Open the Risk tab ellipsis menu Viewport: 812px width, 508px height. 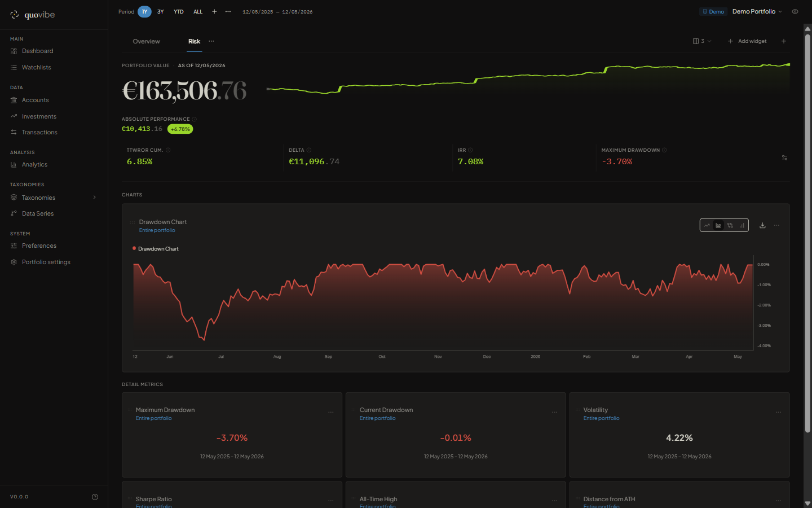(x=211, y=41)
